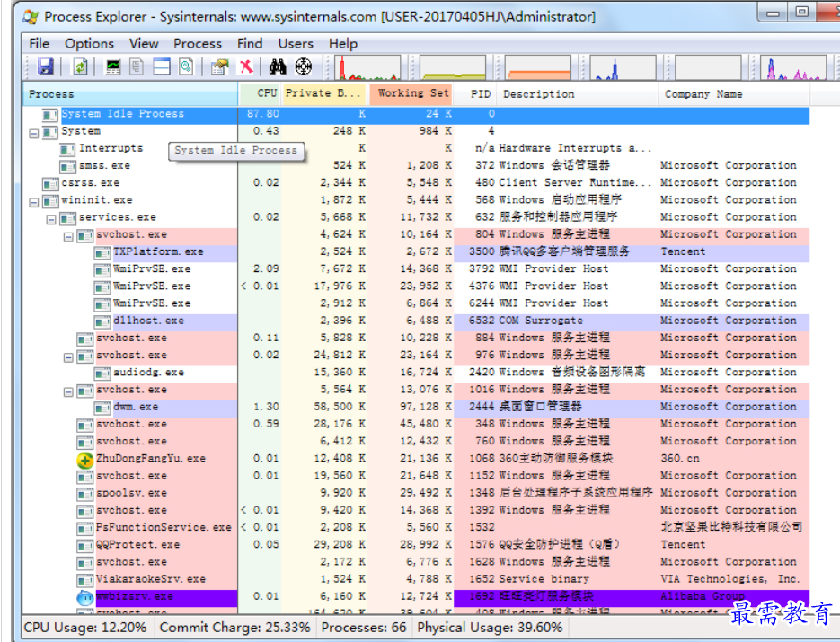Viewport: 840px width, 642px height.
Task: Open System Information graph icon
Action: 113,67
